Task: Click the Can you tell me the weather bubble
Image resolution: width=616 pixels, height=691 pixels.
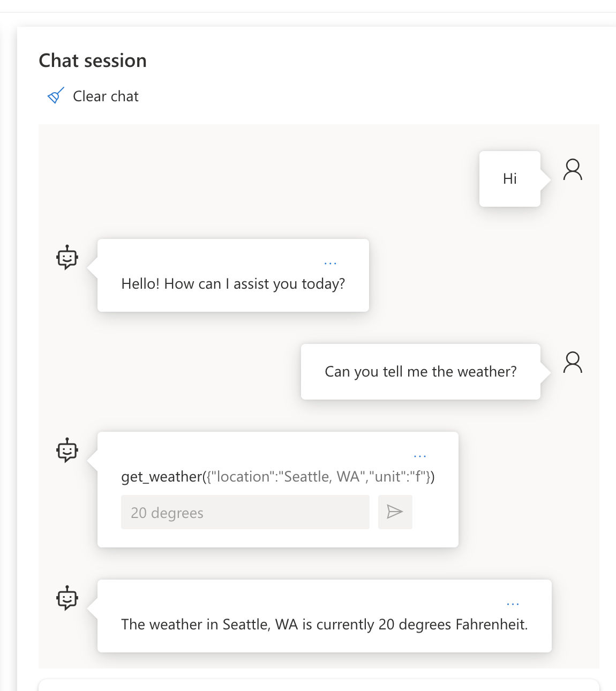Action: tap(420, 372)
